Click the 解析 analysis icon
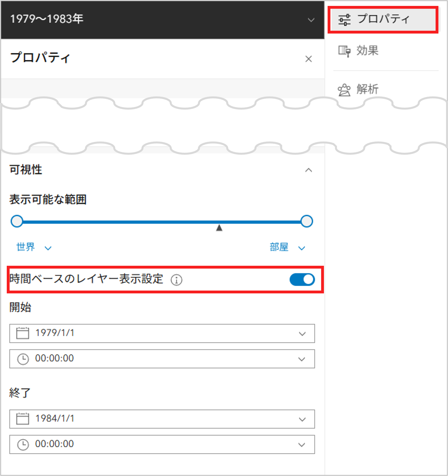 coord(344,90)
